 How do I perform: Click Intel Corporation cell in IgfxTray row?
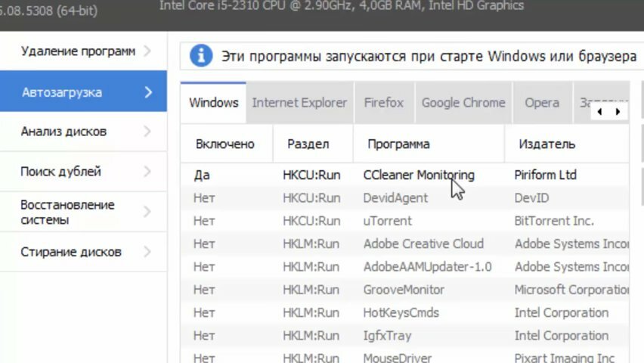click(x=561, y=336)
